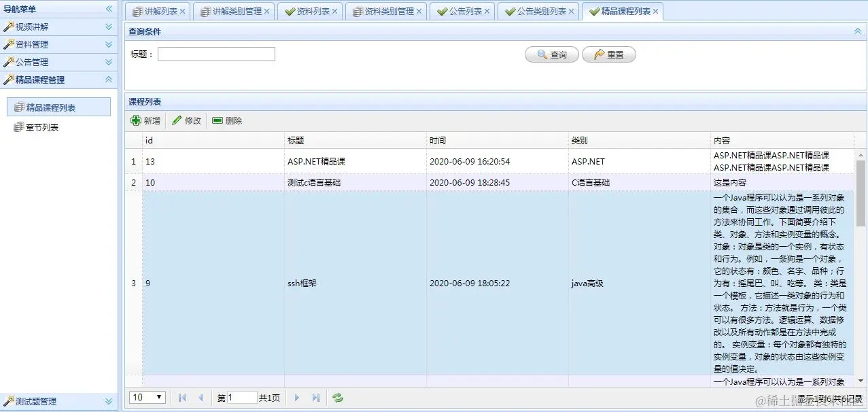Image resolution: width=868 pixels, height=412 pixels.
Task: Click the 测试题管理 wand icon
Action: 9,401
